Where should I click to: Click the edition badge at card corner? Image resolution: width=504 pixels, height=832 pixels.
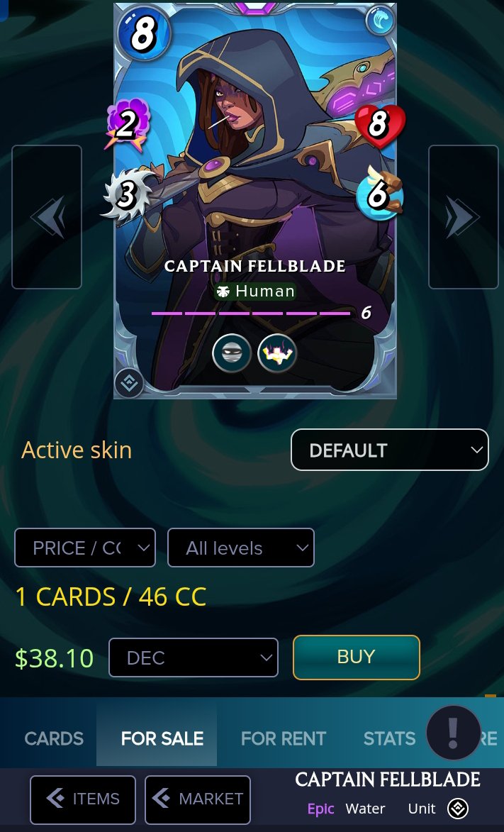pyautogui.click(x=129, y=383)
